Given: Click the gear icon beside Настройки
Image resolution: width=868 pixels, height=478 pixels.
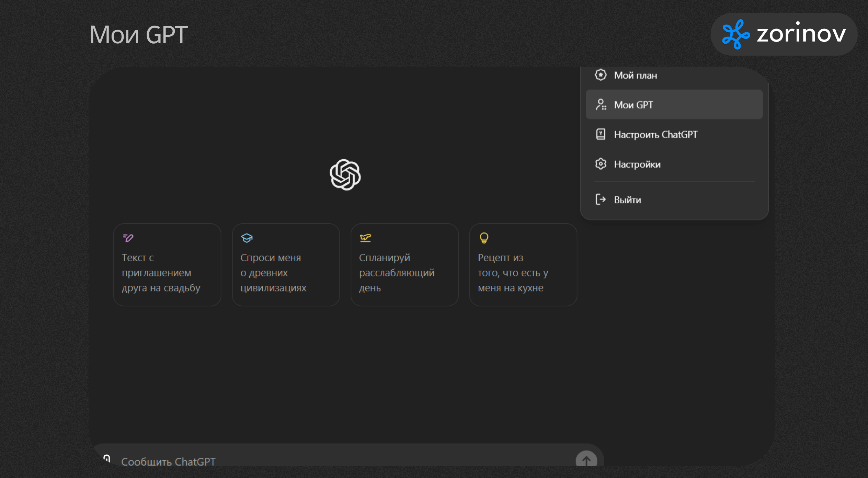Looking at the screenshot, I should 601,164.
